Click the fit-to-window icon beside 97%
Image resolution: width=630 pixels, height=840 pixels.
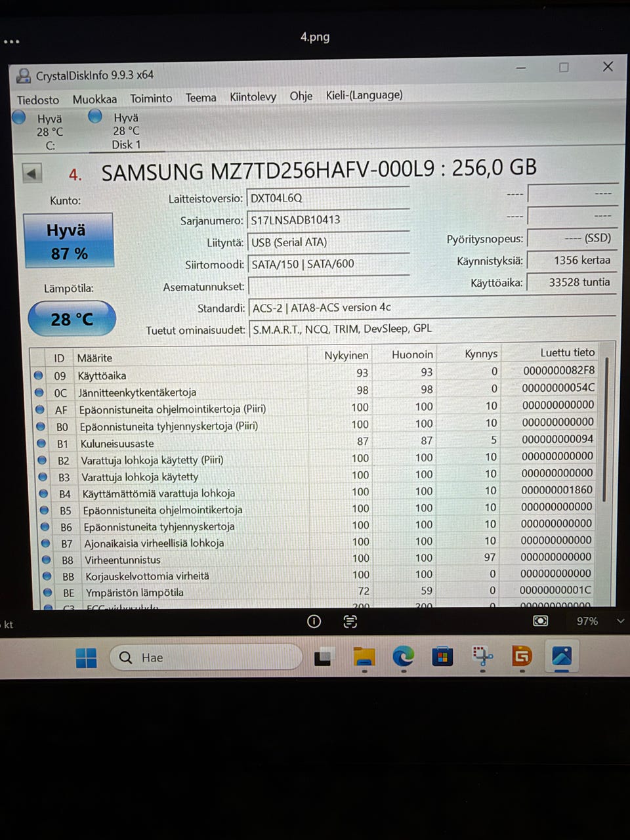coord(541,620)
